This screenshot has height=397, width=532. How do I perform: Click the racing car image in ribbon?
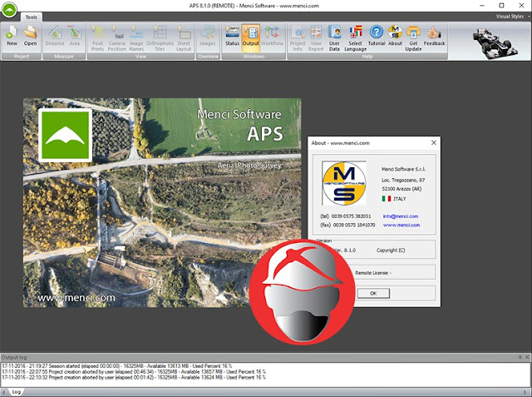[495, 42]
